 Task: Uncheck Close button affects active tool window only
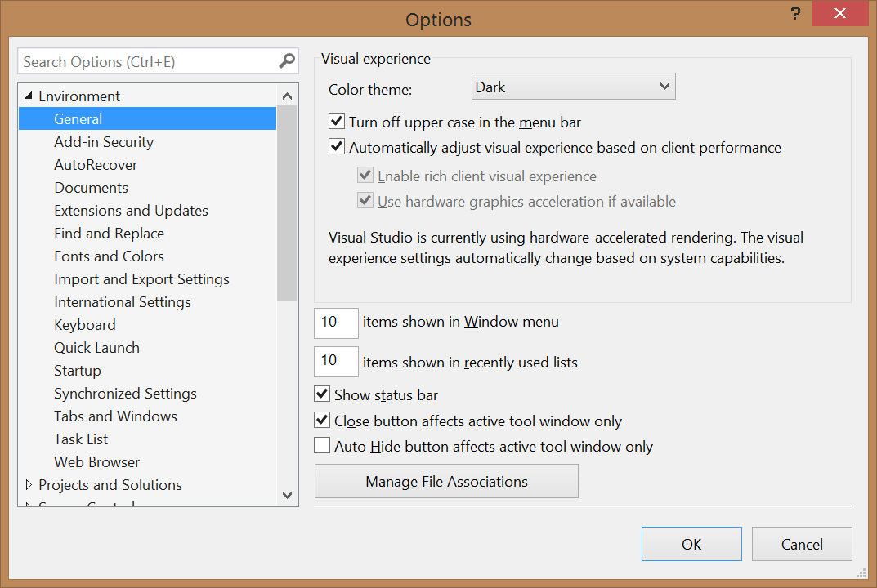(321, 420)
